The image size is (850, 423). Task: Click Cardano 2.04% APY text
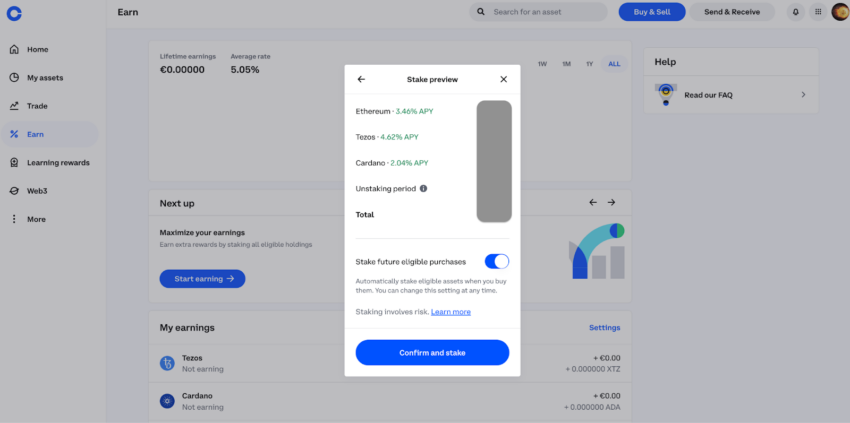[x=392, y=163]
